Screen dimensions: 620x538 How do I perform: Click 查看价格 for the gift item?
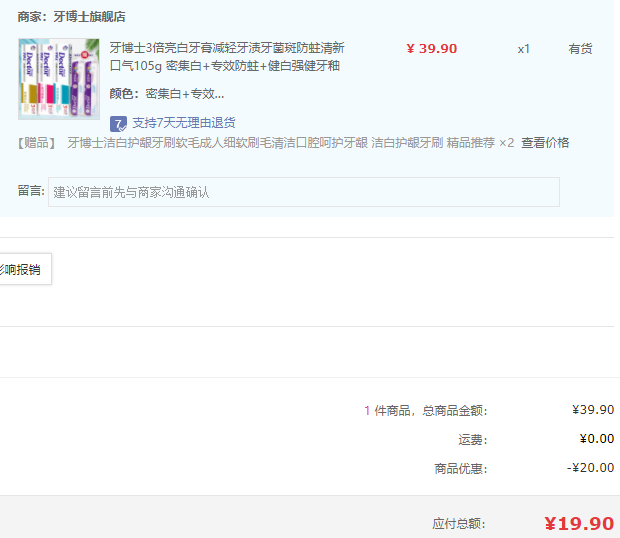point(545,143)
